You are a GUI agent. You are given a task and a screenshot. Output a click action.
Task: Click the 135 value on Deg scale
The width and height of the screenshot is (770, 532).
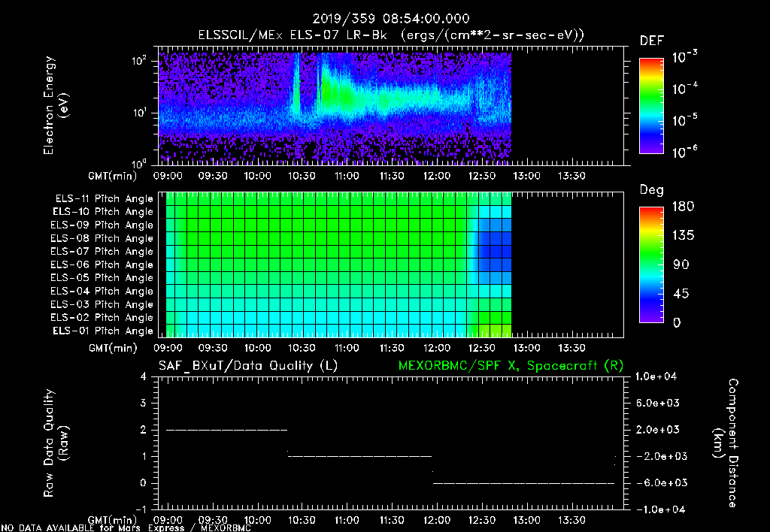coord(684,236)
